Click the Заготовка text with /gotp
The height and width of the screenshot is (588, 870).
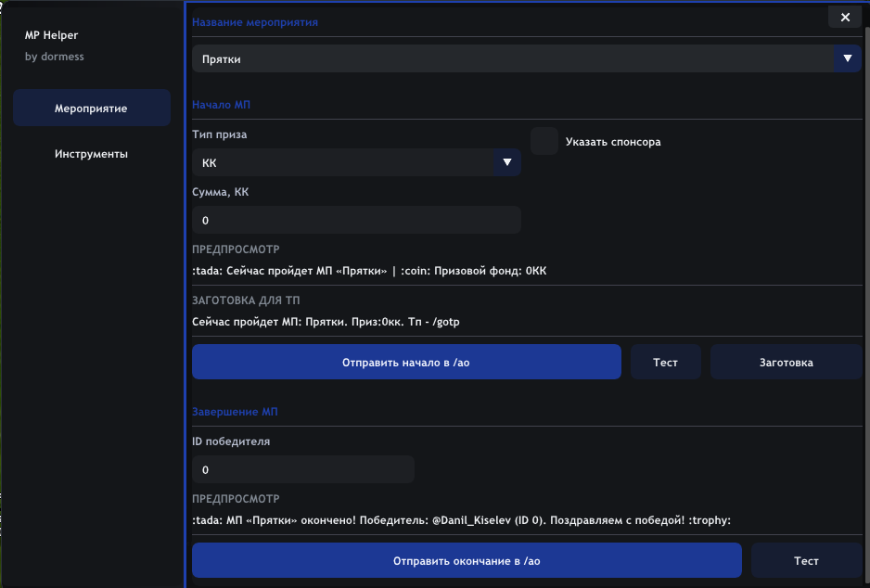point(326,322)
